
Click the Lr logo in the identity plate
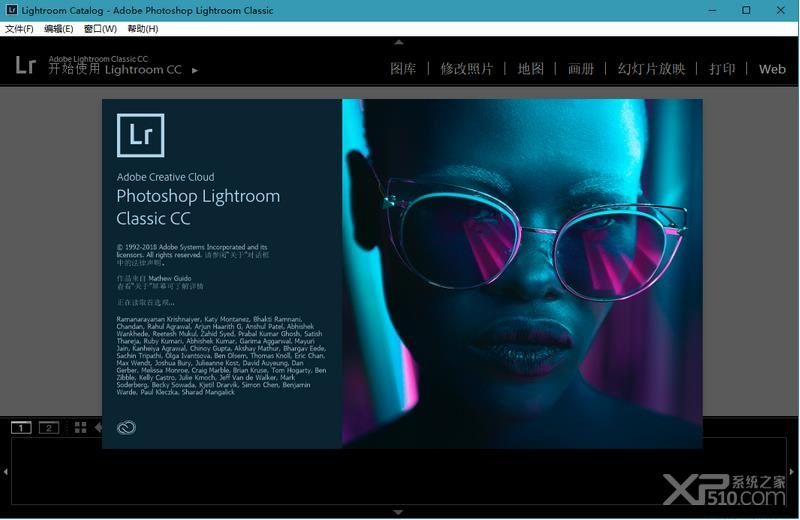pos(26,65)
